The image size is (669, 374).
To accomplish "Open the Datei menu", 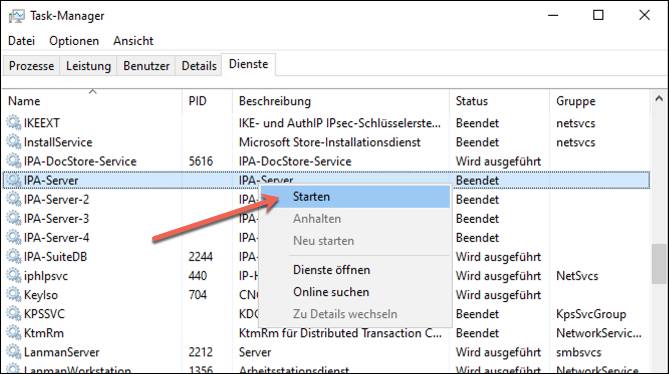I will (x=21, y=41).
